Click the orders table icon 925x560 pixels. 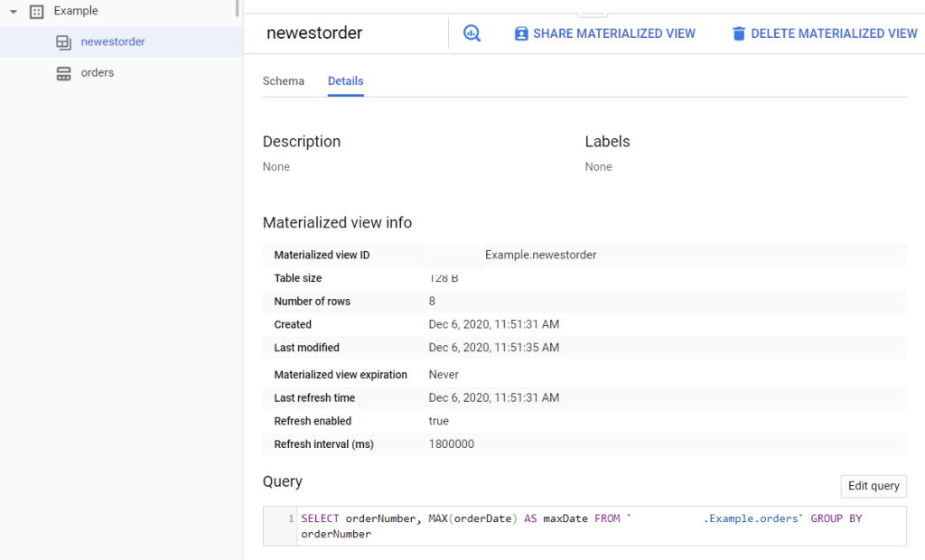click(63, 73)
